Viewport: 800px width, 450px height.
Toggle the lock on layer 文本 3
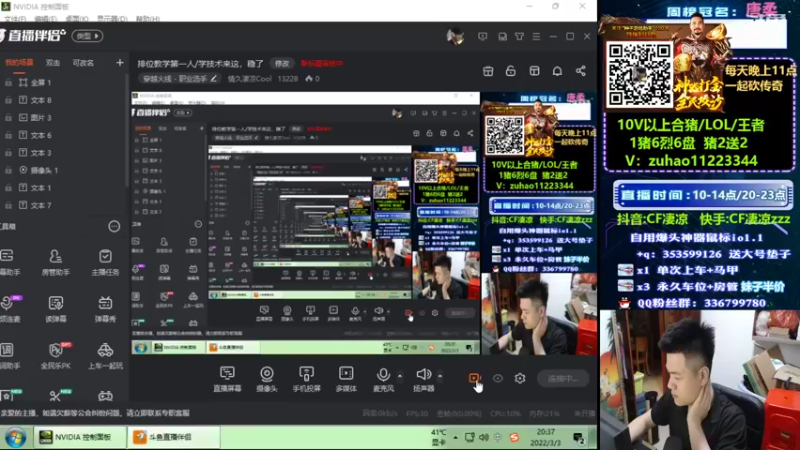coord(9,153)
